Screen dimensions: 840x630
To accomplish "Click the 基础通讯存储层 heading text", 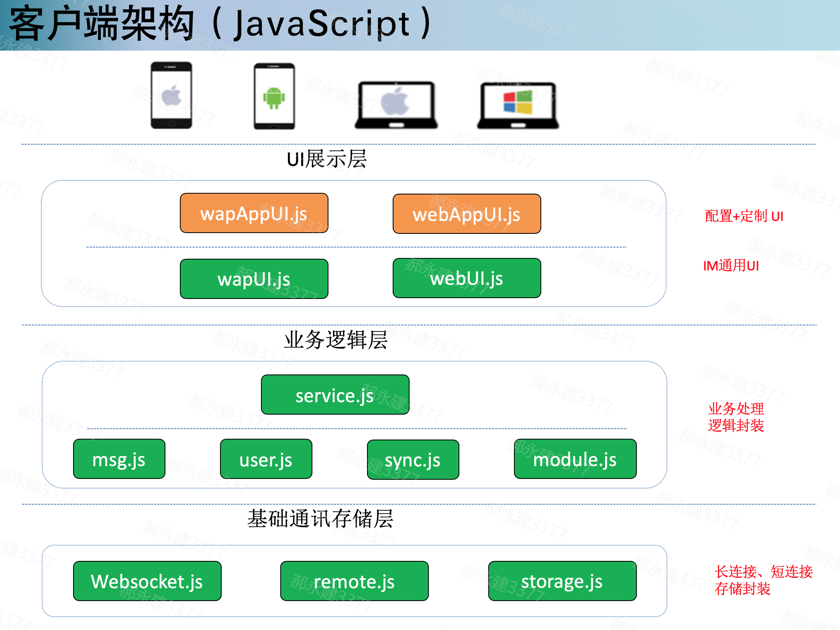I will 320,519.
